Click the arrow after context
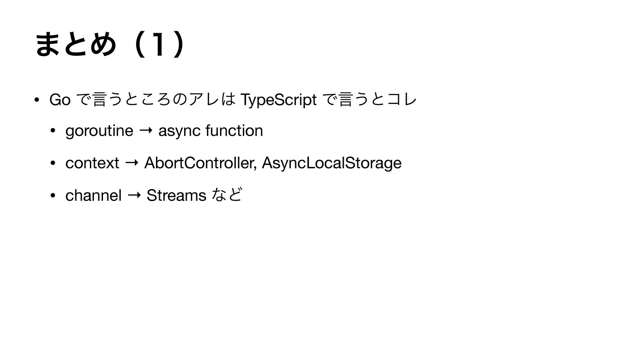 [x=132, y=163]
